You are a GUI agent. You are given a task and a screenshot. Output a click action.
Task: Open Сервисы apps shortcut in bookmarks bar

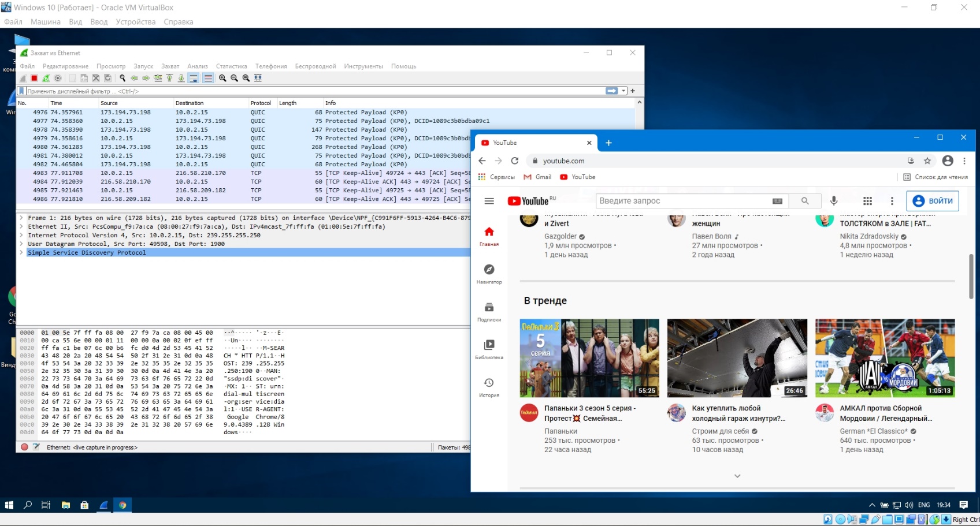point(496,177)
